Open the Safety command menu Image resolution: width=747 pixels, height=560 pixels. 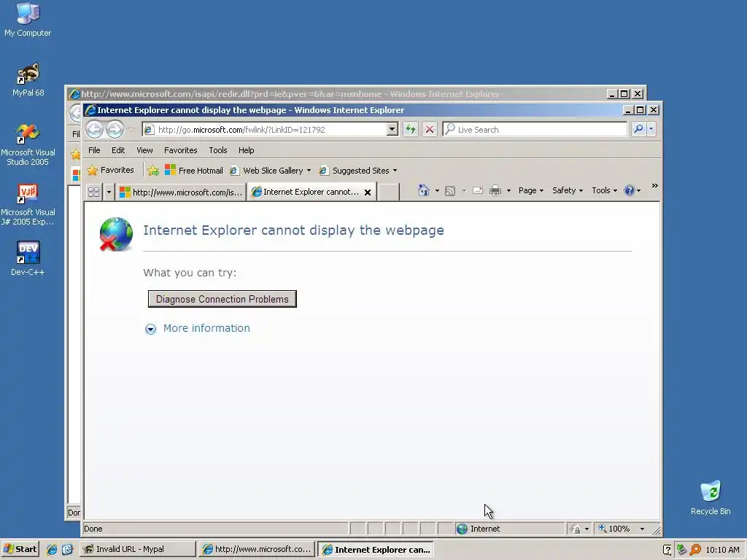click(568, 190)
